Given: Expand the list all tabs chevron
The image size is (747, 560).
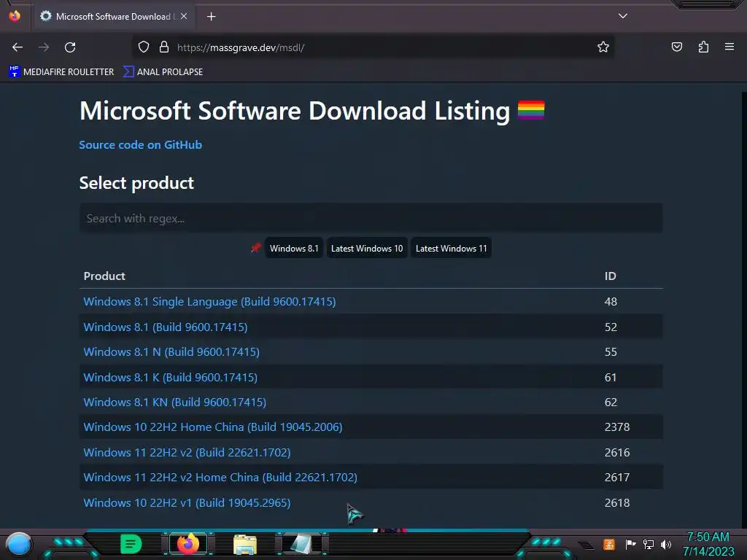Looking at the screenshot, I should pos(623,16).
